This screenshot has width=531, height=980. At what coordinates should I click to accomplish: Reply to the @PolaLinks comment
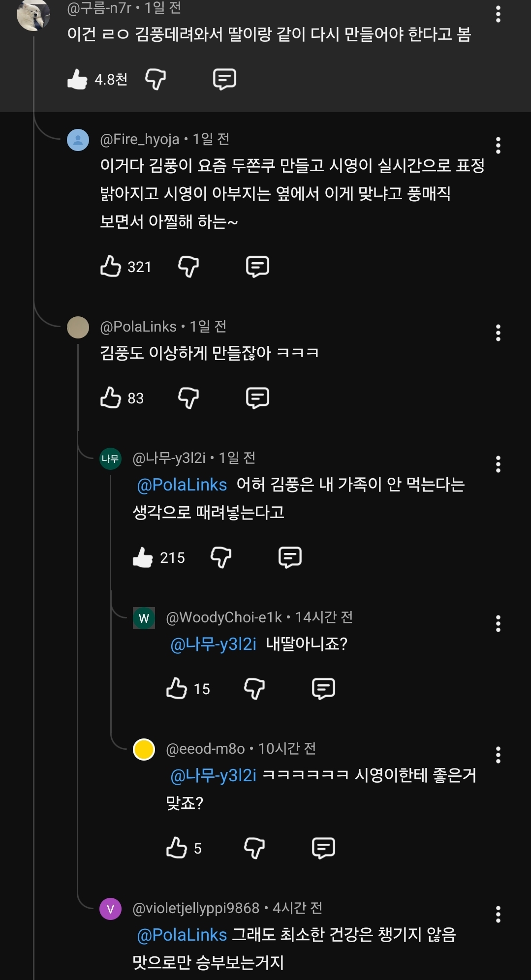click(257, 398)
